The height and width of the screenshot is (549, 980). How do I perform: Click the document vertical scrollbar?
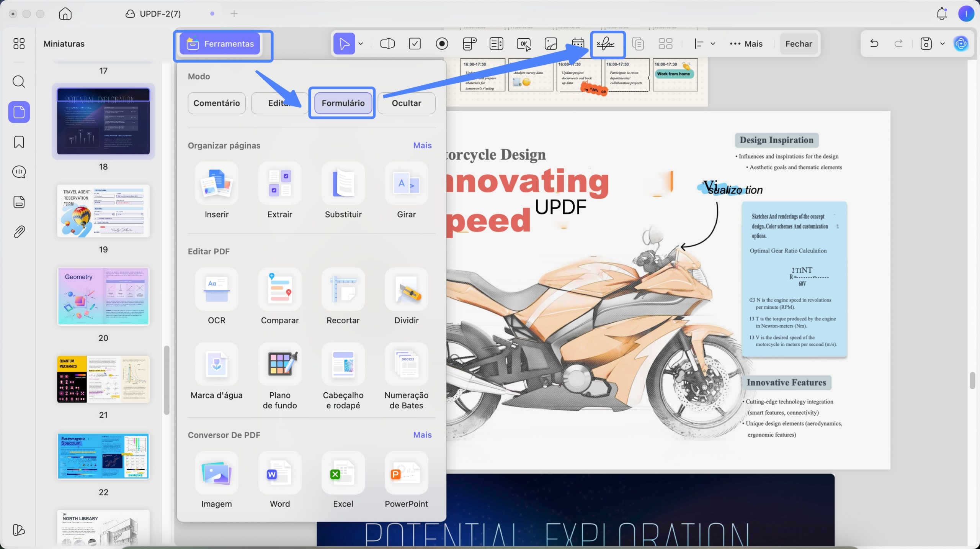click(x=972, y=380)
